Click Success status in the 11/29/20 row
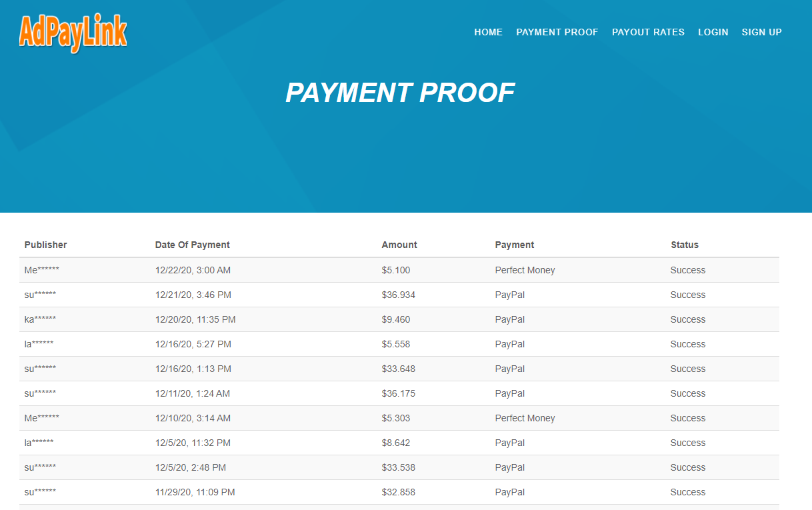 [687, 492]
